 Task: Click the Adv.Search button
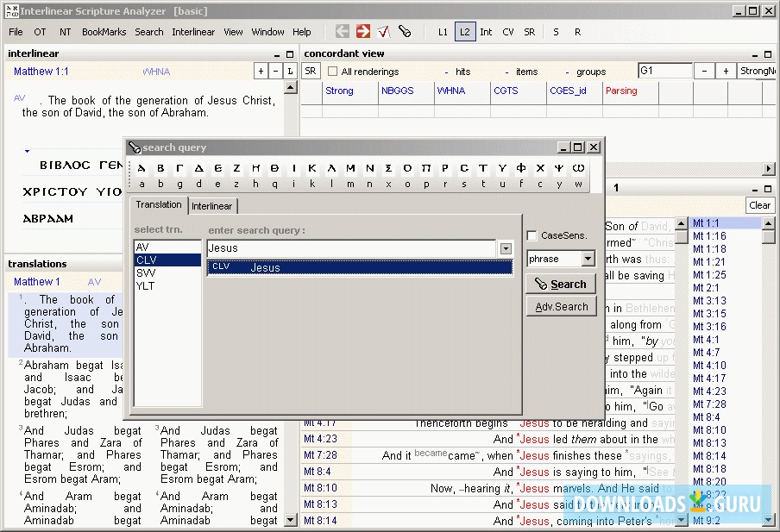click(561, 306)
